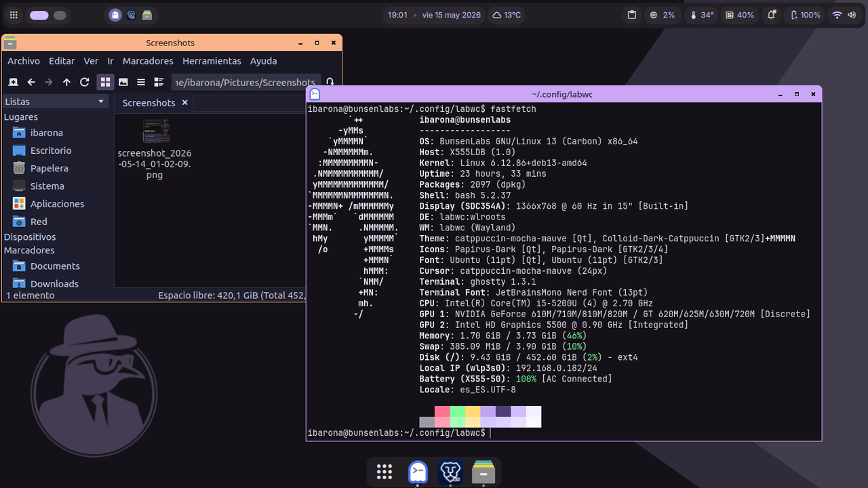This screenshot has width=868, height=488.
Task: Click the gray block in terminal color palette
Action: click(x=427, y=422)
